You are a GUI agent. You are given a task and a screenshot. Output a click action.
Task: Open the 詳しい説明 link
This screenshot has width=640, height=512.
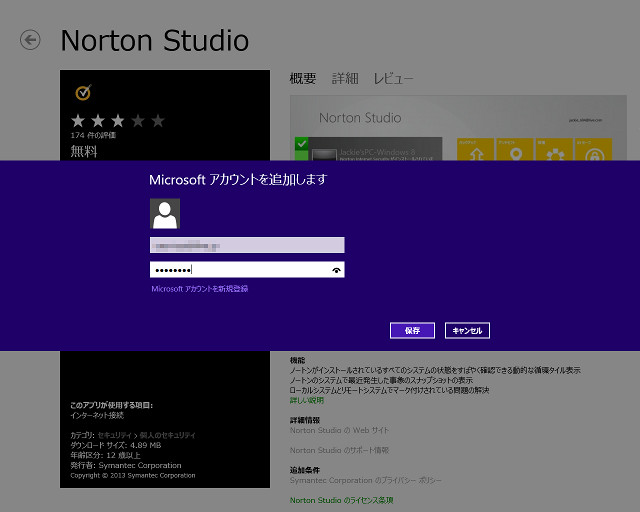(307, 400)
